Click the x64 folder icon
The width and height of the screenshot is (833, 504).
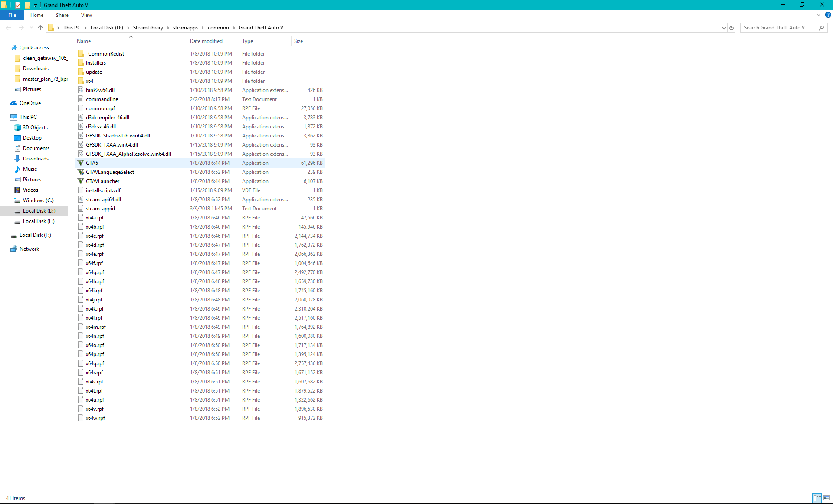click(x=81, y=81)
